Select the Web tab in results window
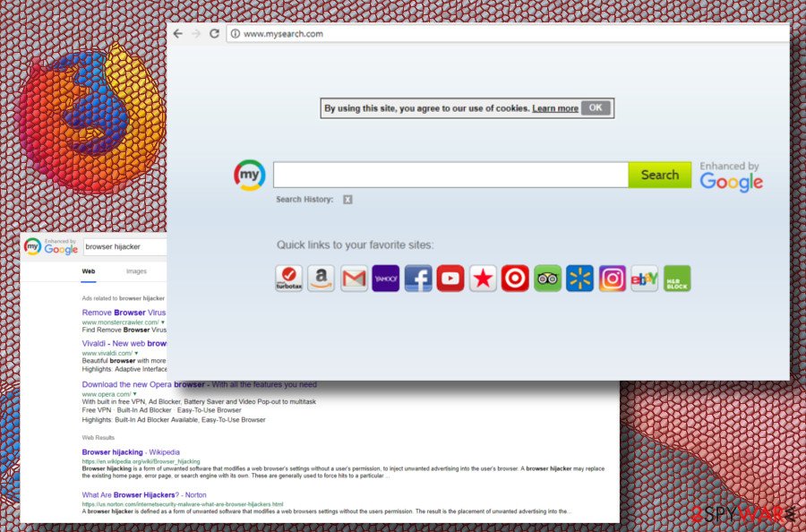The image size is (806, 532). tap(89, 271)
